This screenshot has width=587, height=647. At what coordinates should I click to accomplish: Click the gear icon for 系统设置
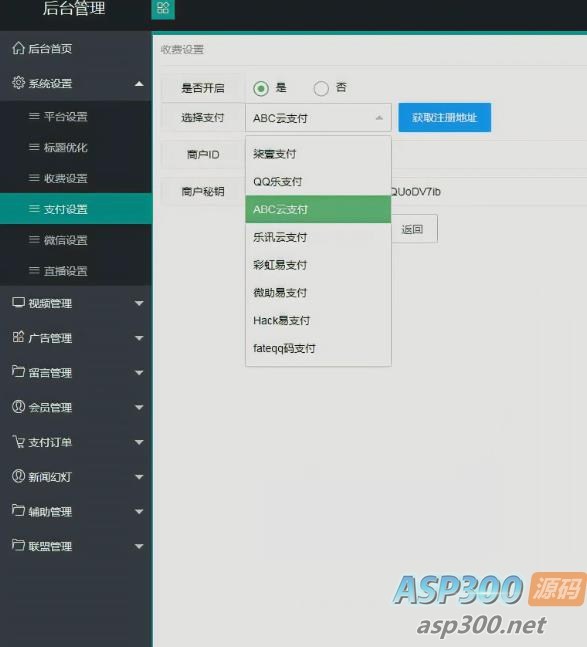coord(18,83)
